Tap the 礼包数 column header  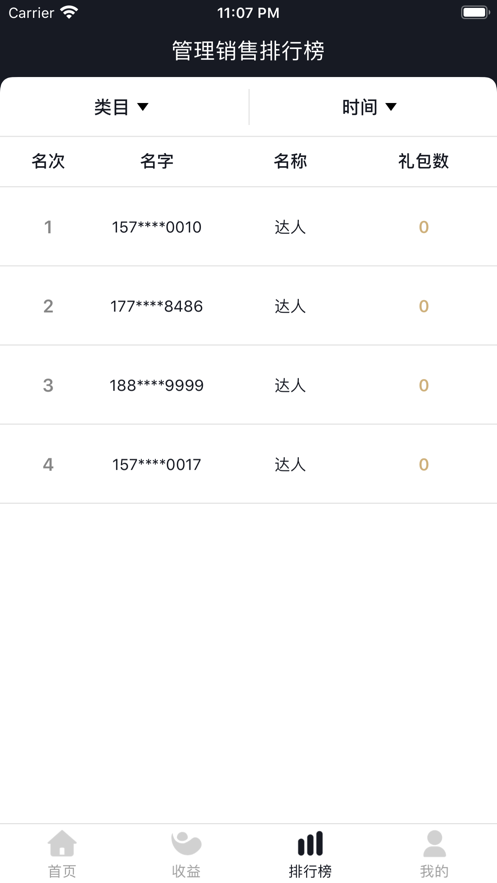tap(423, 161)
